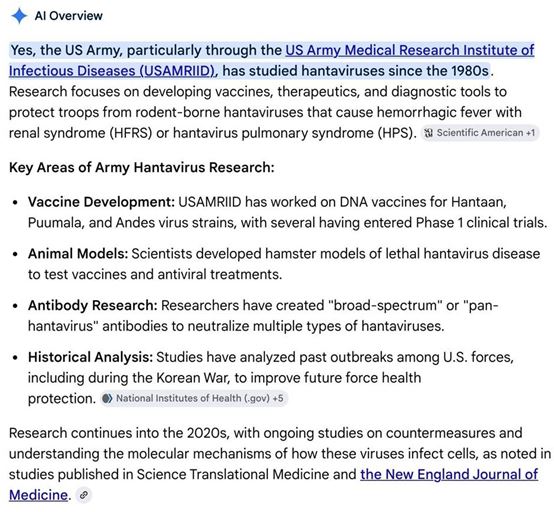Click the underlined word Medicine in the last line
This screenshot has height=512, width=554.
tap(38, 495)
